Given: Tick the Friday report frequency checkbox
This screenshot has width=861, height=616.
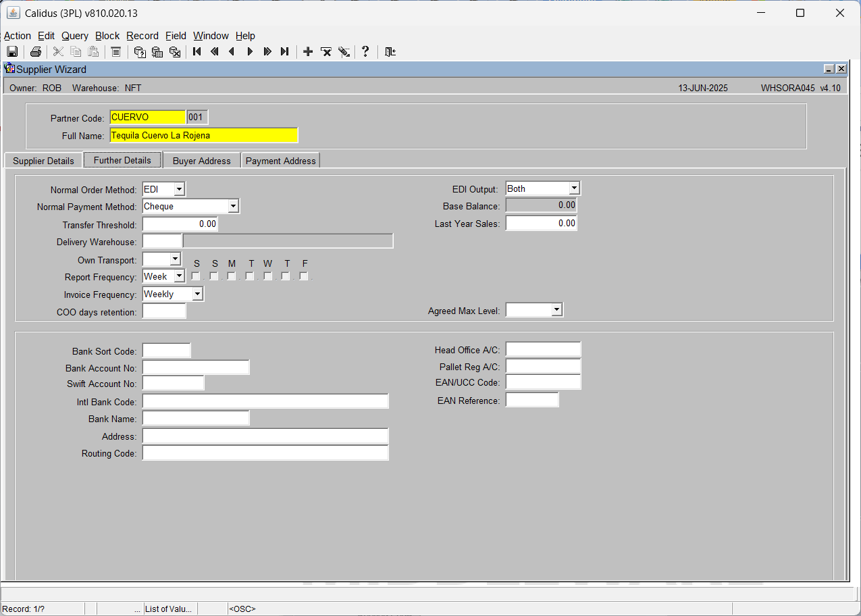Looking at the screenshot, I should click(x=304, y=276).
